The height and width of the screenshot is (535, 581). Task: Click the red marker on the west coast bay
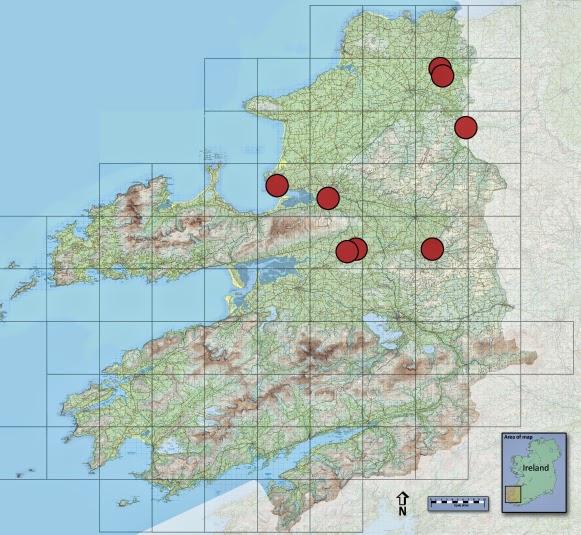pos(277,185)
